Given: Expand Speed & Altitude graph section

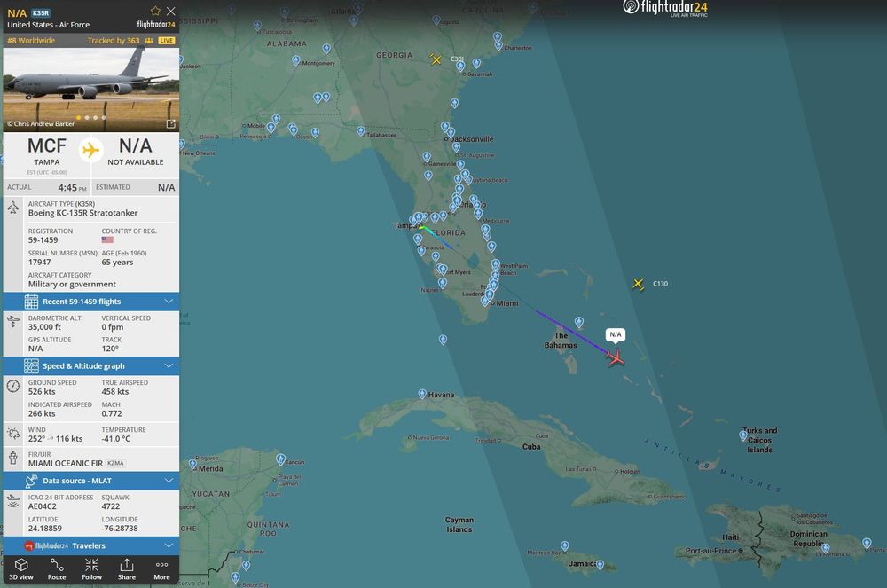Looking at the screenshot, I should click(x=91, y=365).
